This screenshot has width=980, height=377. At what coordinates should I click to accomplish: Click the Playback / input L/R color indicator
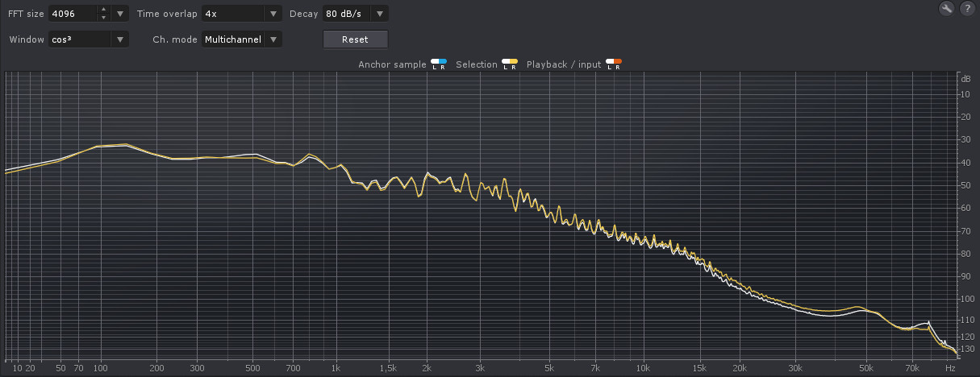[x=615, y=64]
